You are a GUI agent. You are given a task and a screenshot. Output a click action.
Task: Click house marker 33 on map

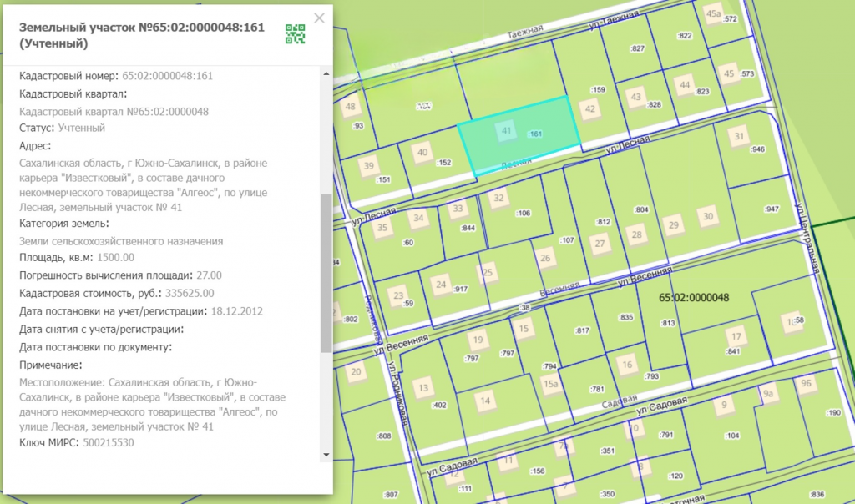[458, 209]
